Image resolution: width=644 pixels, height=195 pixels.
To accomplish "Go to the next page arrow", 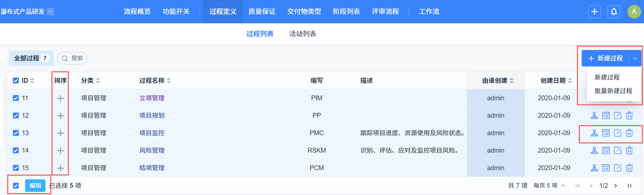I will [616, 185].
